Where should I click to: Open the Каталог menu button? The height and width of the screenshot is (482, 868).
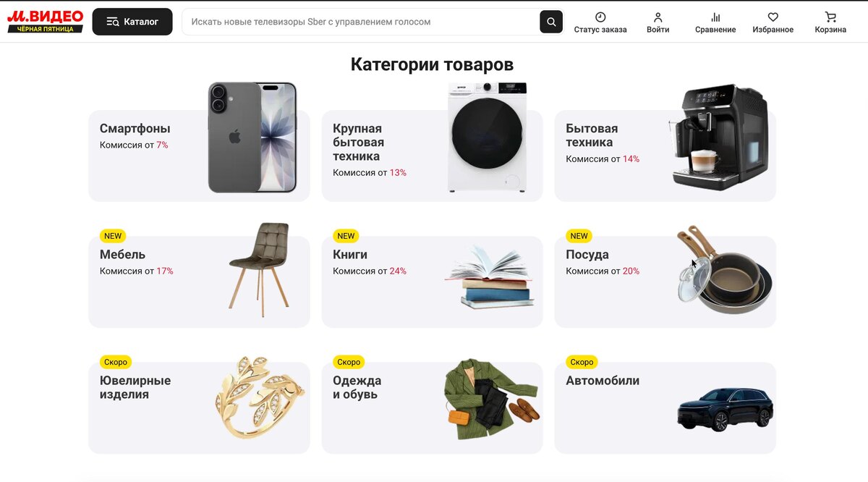click(x=132, y=22)
